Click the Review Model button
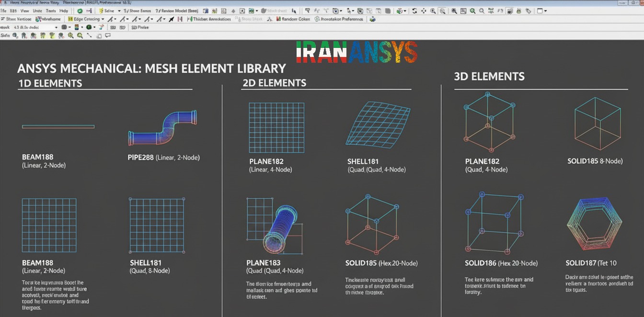644x317 pixels. tap(177, 11)
